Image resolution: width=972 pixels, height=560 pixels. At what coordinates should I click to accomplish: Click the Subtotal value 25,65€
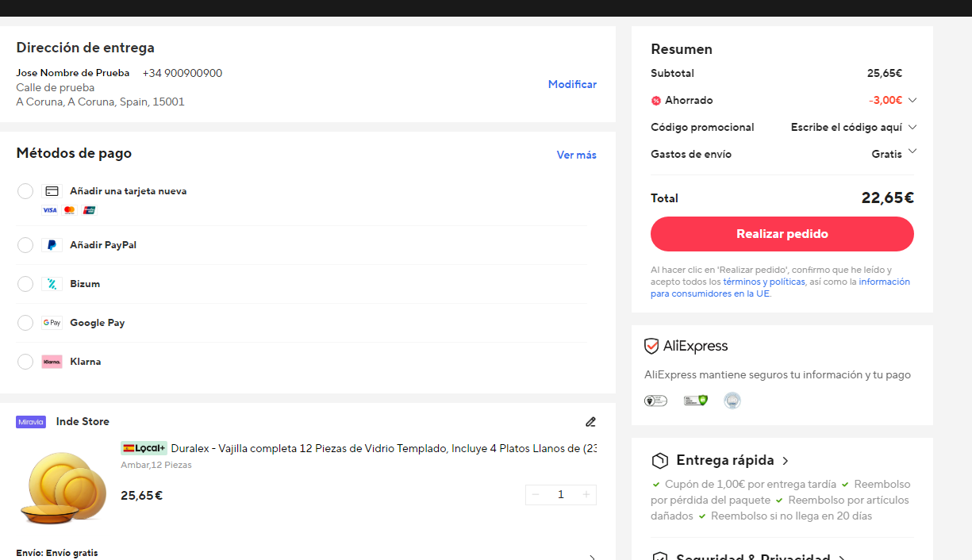coord(885,73)
